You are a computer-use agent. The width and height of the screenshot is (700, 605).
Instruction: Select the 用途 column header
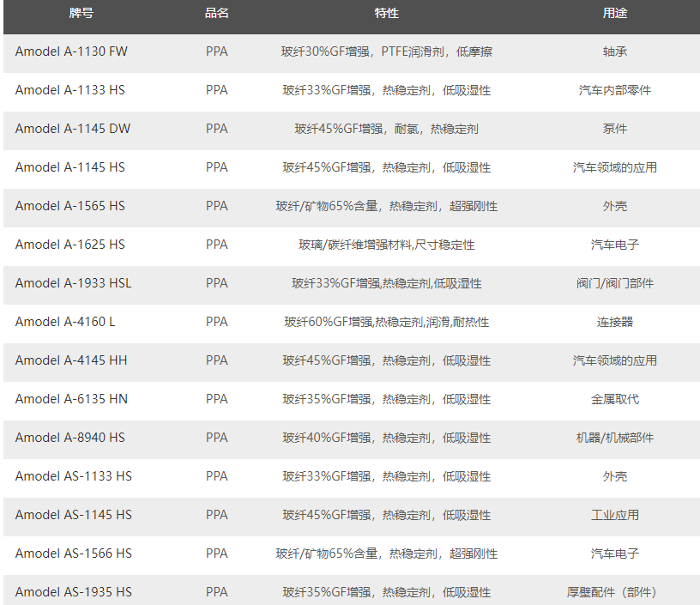click(x=614, y=14)
